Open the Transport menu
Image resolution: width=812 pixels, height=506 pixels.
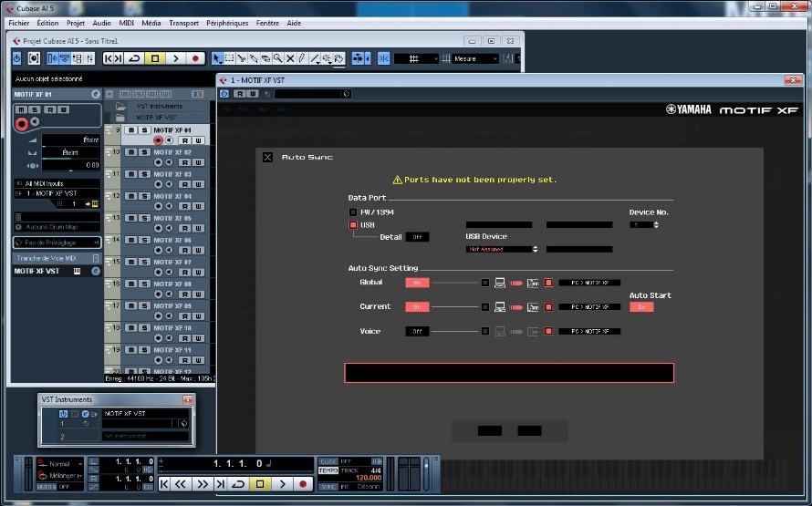pos(183,23)
